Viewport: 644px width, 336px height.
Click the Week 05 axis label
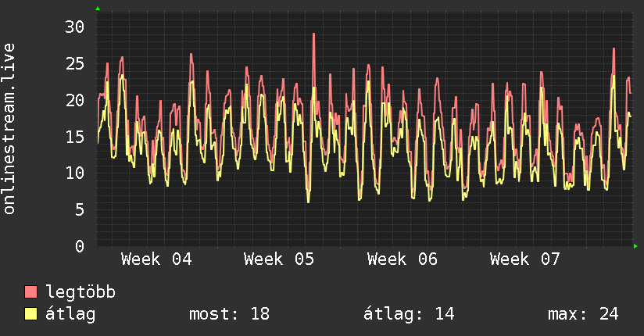point(279,259)
